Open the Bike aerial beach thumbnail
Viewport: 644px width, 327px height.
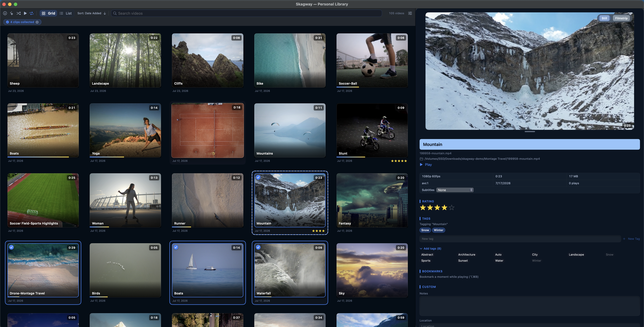290,60
